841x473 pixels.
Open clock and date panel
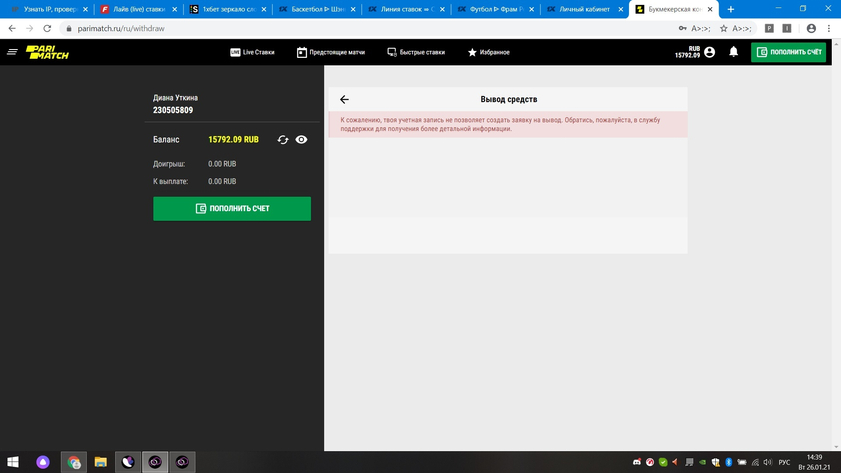click(814, 462)
